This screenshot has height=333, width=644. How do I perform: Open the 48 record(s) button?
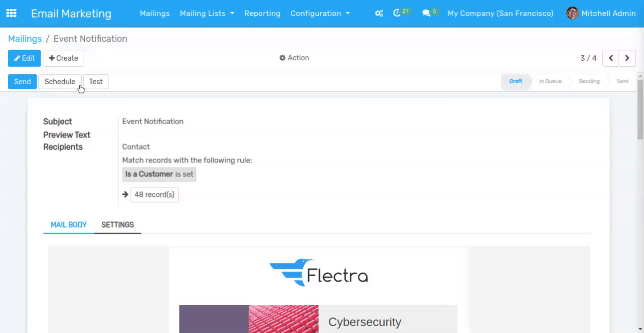click(x=155, y=194)
